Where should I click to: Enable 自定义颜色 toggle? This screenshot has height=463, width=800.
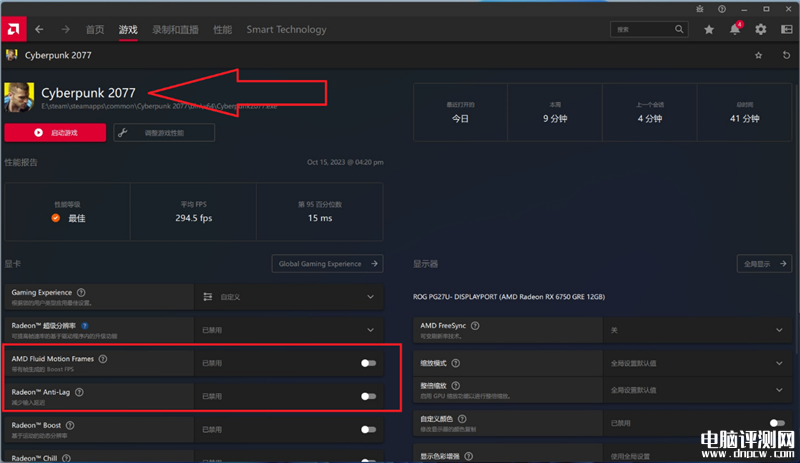(x=777, y=423)
